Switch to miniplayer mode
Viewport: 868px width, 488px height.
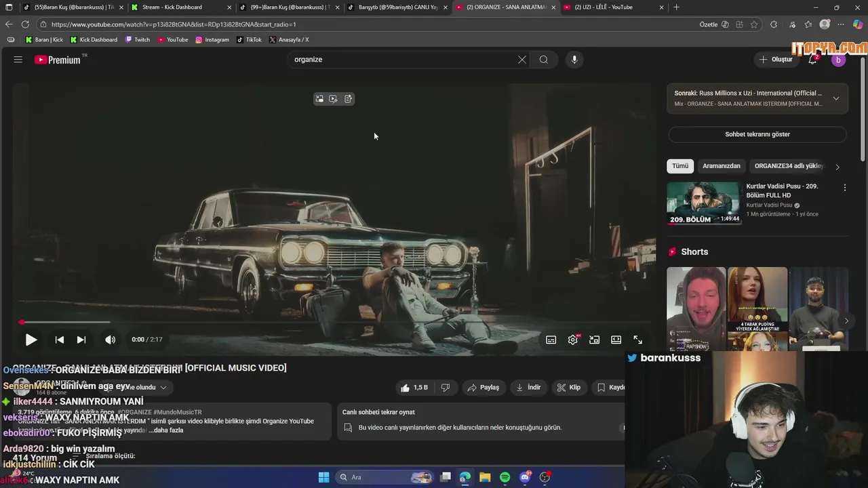[x=595, y=340]
